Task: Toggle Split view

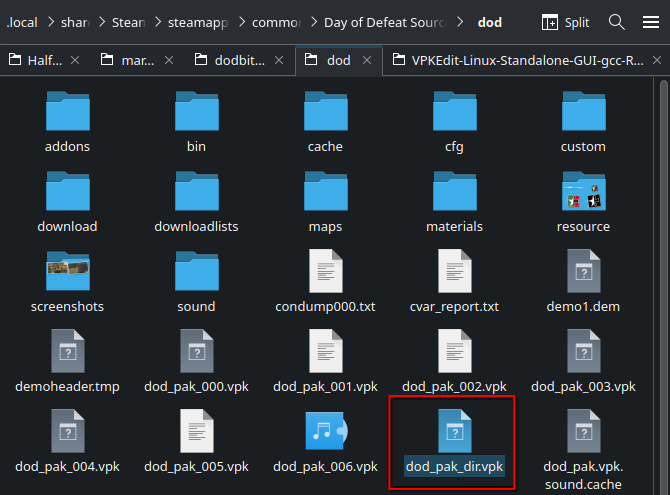Action: pos(565,22)
